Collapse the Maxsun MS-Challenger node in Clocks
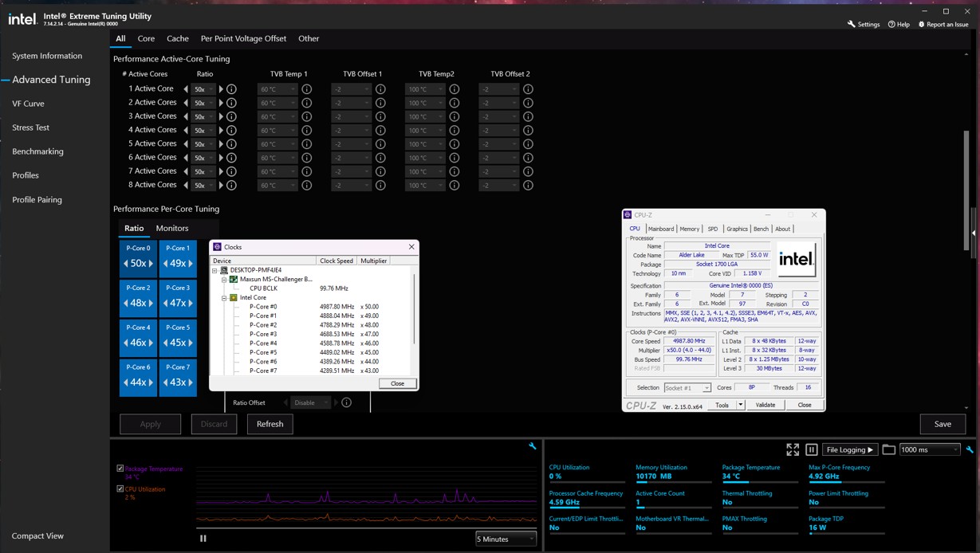 [224, 280]
